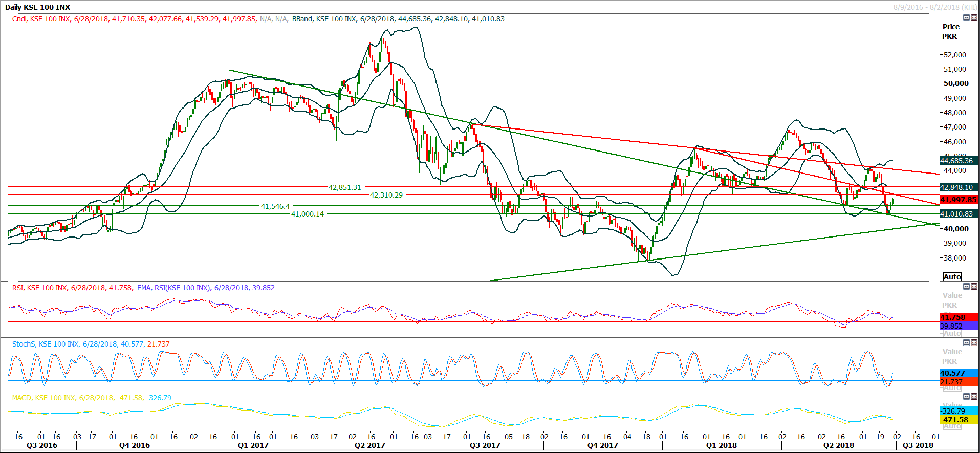980x453 pixels.
Task: Minimize the StochS indicator pane
Action: (966, 342)
